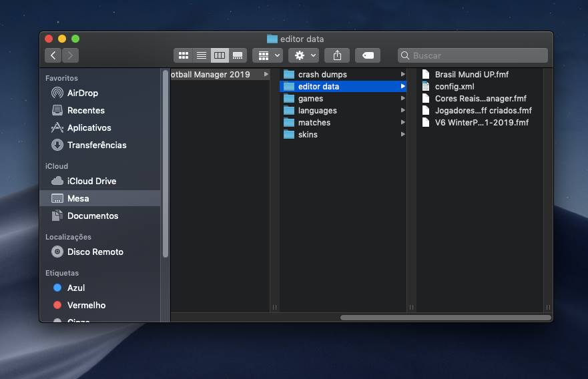
Task: Switch to list view
Action: pyautogui.click(x=202, y=55)
